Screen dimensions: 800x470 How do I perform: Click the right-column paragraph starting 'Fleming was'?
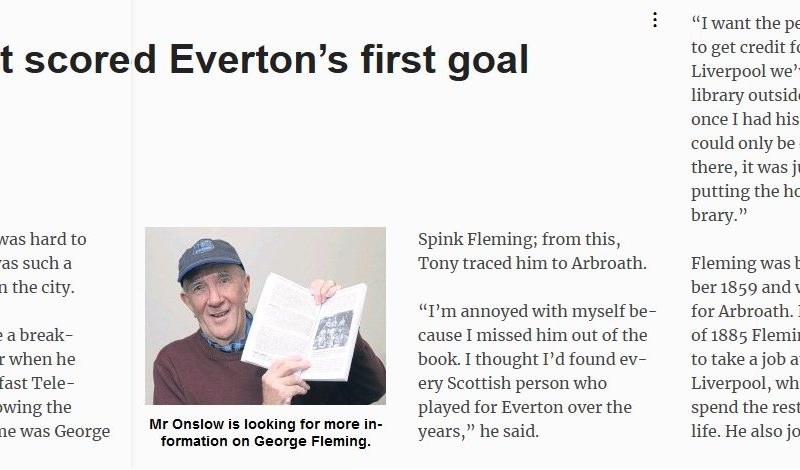point(745,264)
